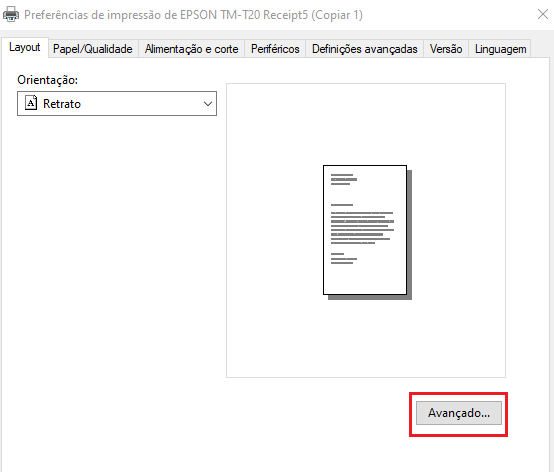Expand the Orientação dropdown arrow
Screen dimensions: 554x472
(208, 104)
